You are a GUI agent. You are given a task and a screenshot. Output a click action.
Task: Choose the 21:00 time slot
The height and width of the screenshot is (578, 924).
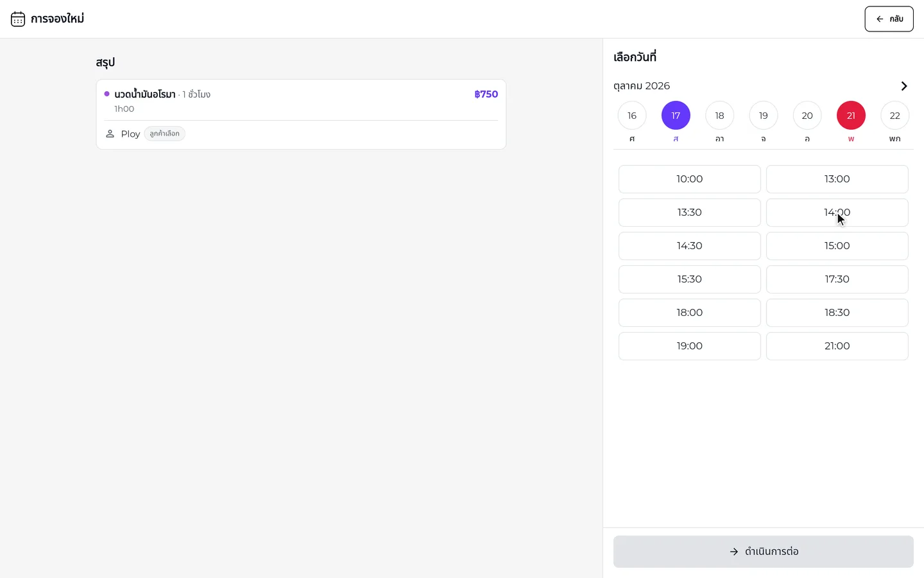point(837,346)
